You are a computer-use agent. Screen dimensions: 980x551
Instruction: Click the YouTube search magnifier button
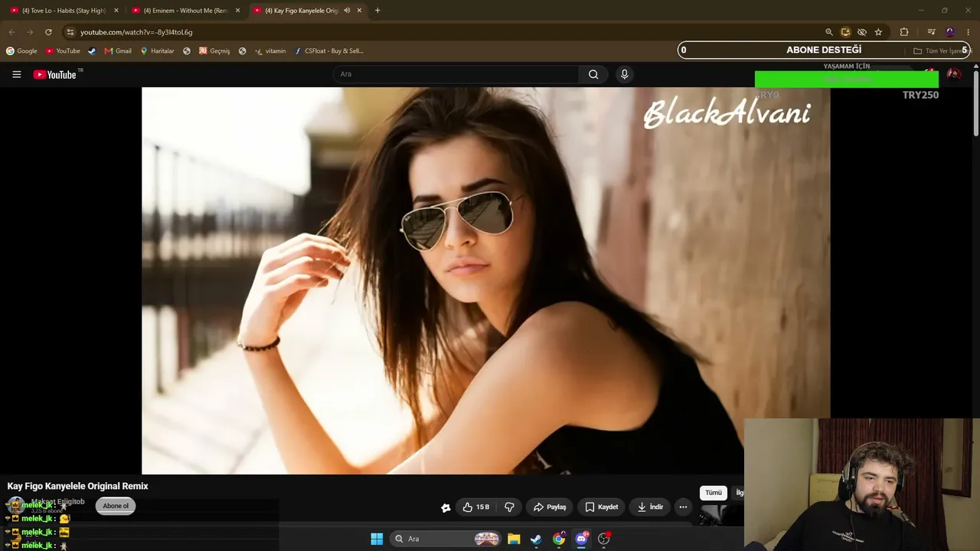click(593, 74)
